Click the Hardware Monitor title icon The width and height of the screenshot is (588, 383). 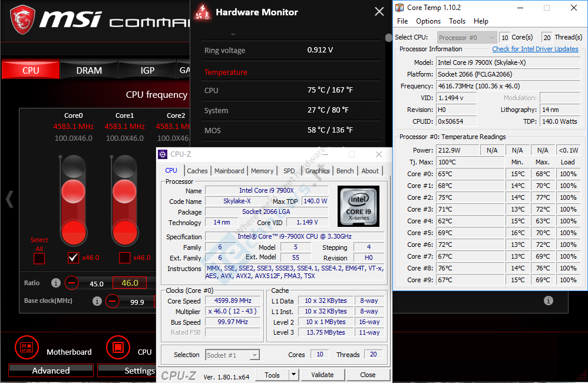click(203, 12)
